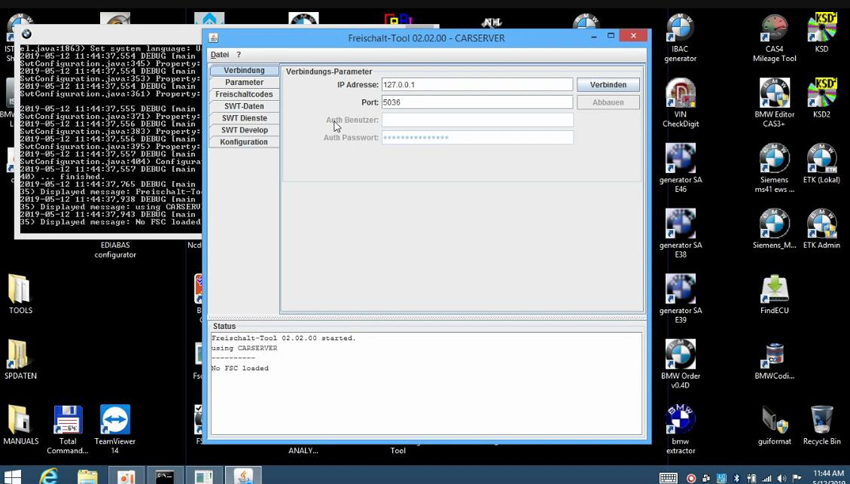Open the Recycle Bin
The height and width of the screenshot is (484, 850).
coord(821,425)
